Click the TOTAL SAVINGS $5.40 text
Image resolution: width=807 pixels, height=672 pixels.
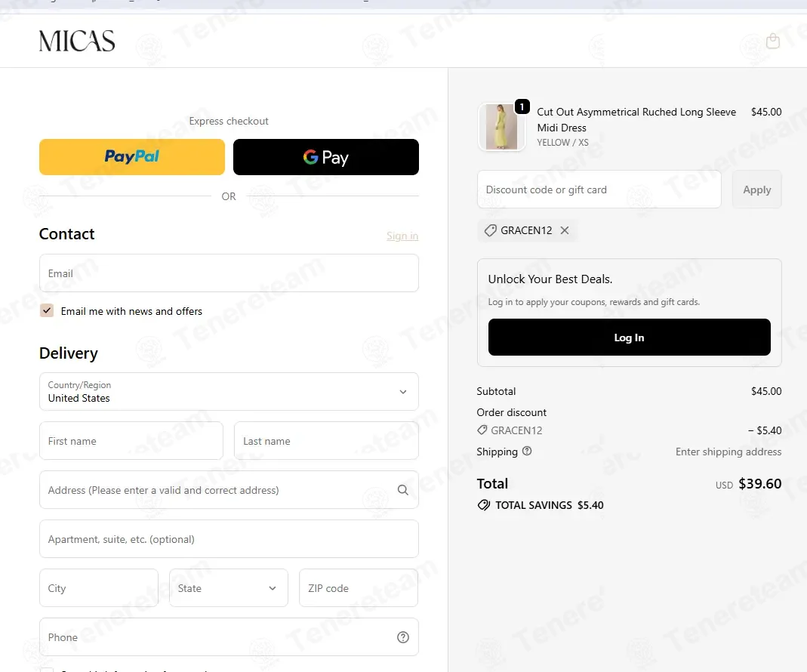point(549,505)
